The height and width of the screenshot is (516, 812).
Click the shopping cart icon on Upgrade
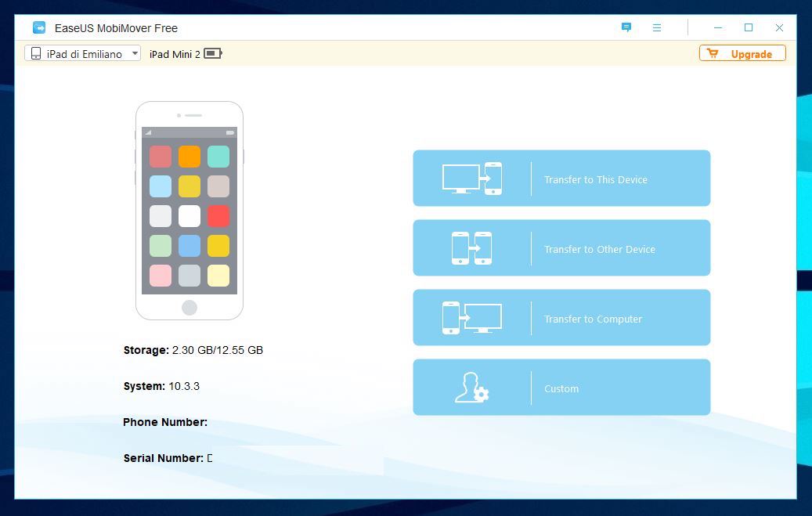point(713,52)
